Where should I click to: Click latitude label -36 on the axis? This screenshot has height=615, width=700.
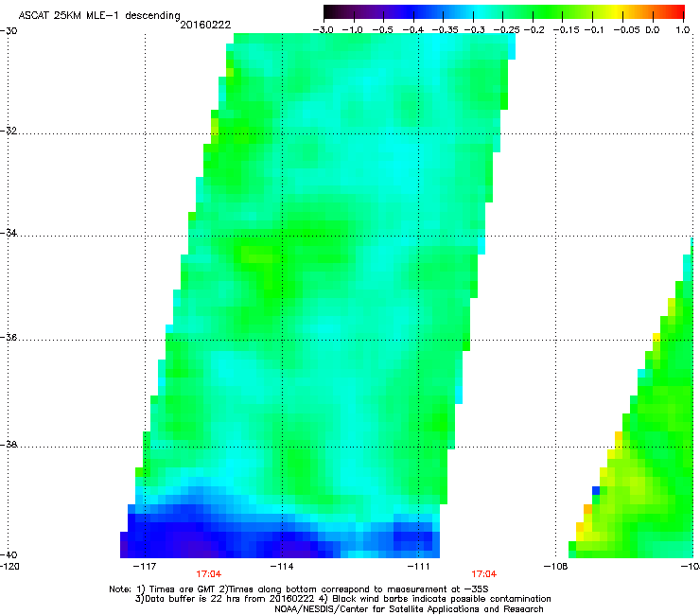(x=9, y=337)
